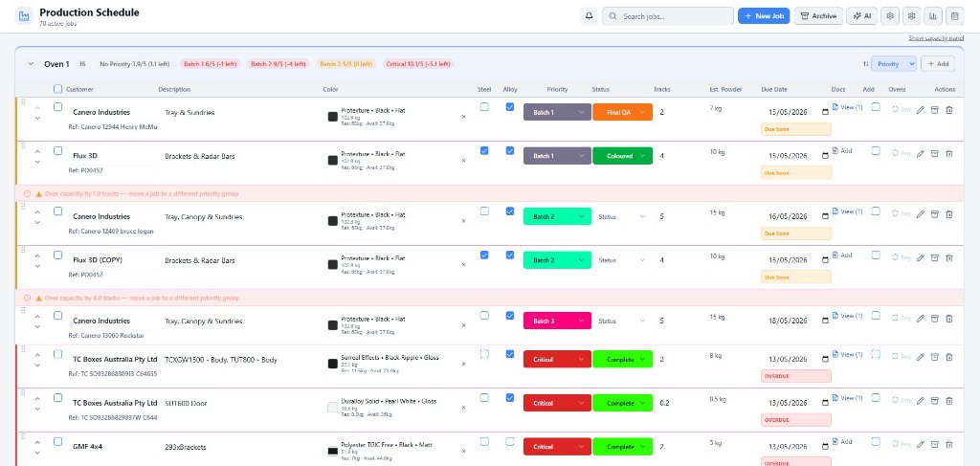Open date picker for 18/05/2026 due date
Viewport: 980px width, 466px height.
825,322
